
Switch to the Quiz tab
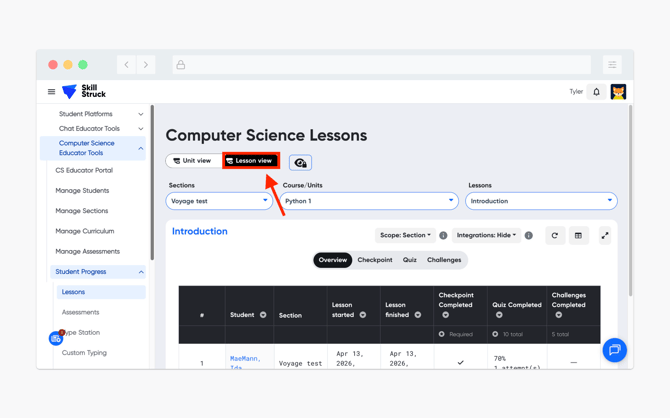pyautogui.click(x=410, y=260)
